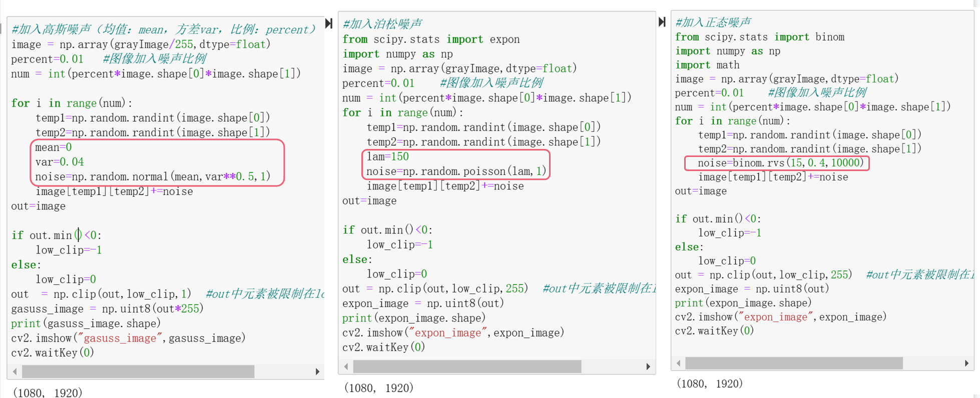Click the 'noise=np.random.poisson(lam,1)' line
The width and height of the screenshot is (980, 398).
456,171
